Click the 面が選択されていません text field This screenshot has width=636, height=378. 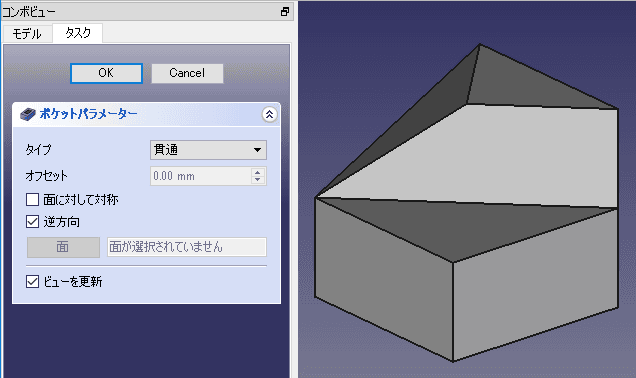187,247
